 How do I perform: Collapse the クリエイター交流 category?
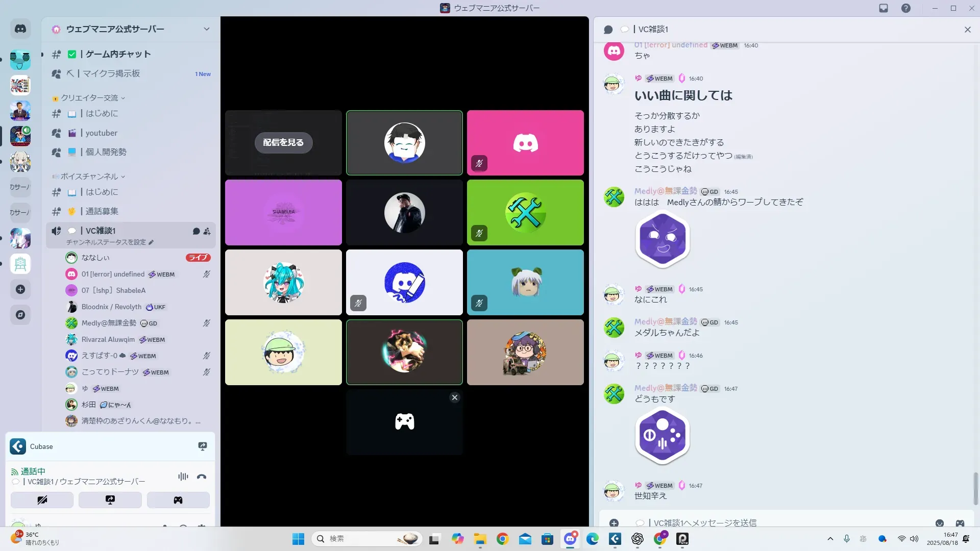[90, 98]
